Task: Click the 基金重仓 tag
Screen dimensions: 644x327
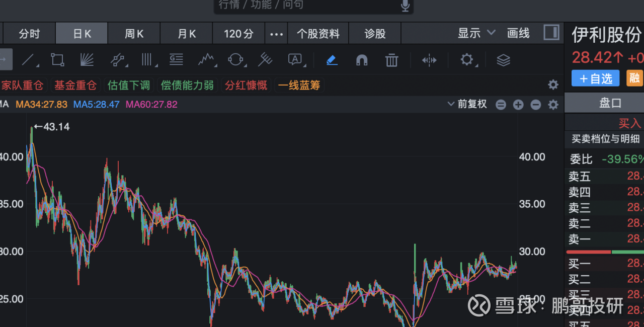Action: point(75,85)
